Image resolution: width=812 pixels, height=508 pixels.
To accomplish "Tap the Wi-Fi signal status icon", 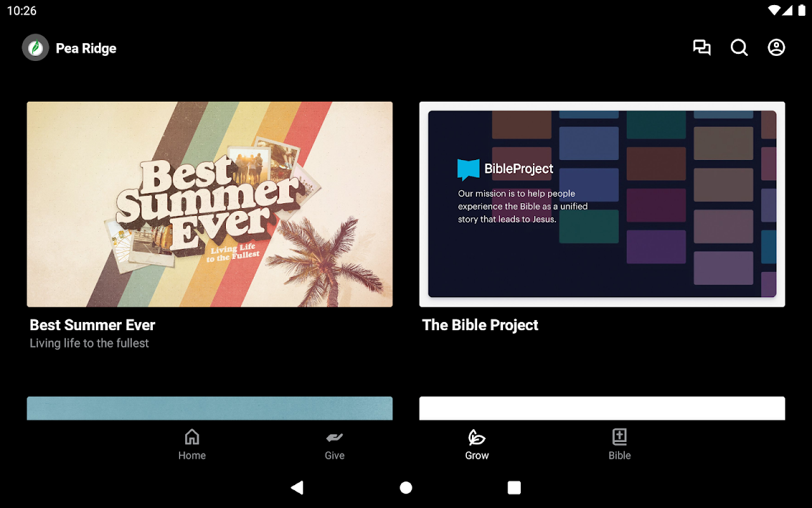I will [774, 11].
